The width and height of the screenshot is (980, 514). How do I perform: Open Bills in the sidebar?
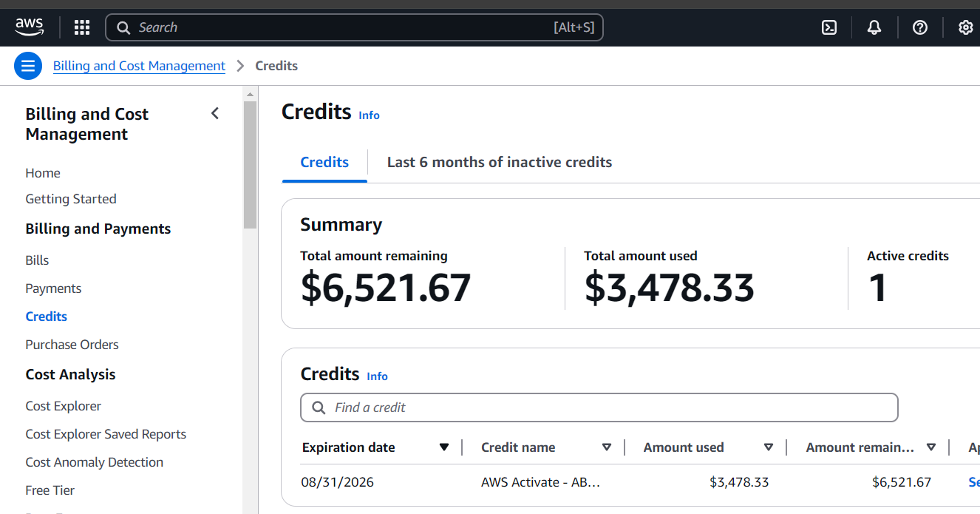(37, 260)
